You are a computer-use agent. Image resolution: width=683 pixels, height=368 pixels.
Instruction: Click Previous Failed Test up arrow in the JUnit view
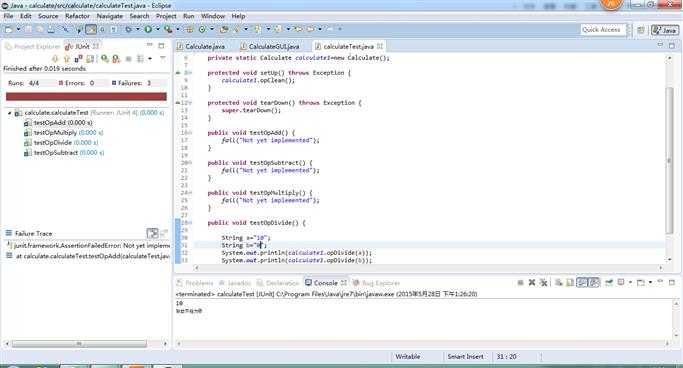(x=66, y=58)
